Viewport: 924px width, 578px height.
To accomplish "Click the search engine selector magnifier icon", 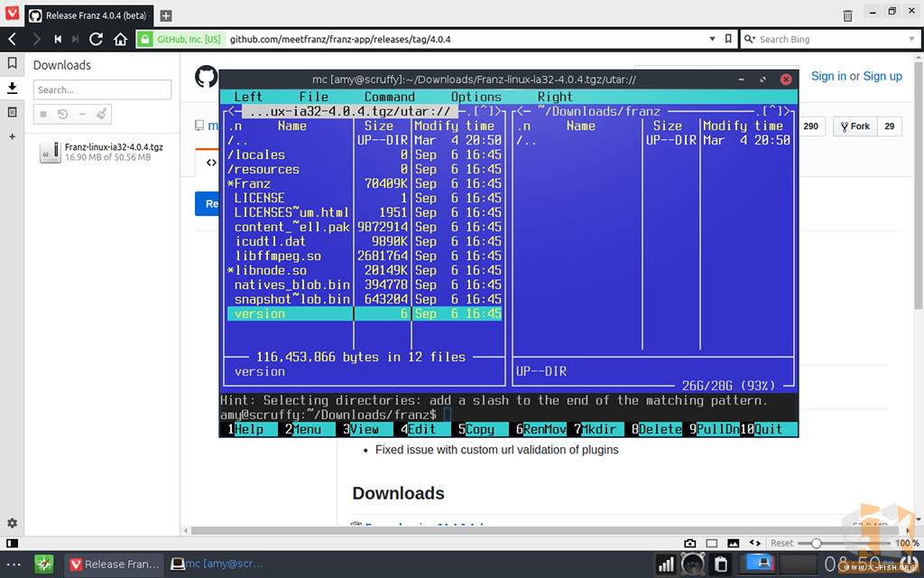I will coord(749,39).
